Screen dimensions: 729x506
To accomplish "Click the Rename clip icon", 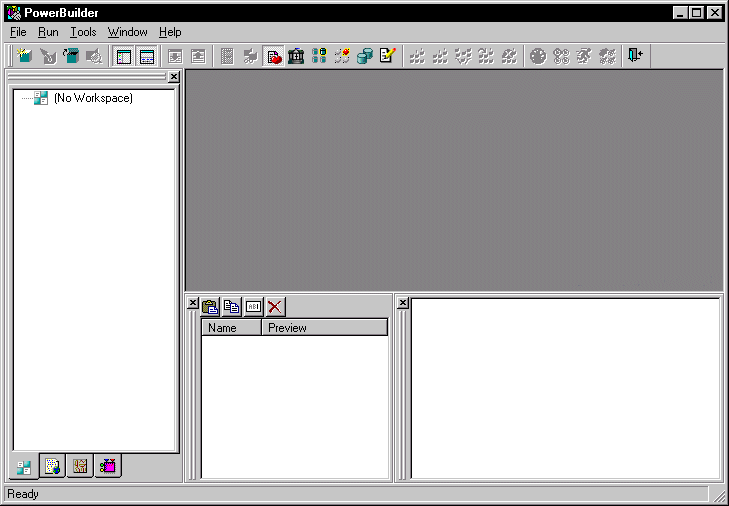I will [253, 307].
